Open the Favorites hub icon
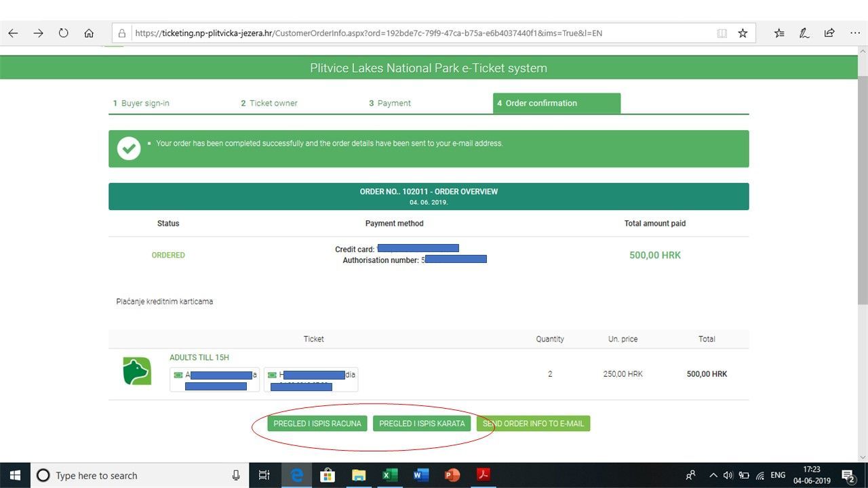The width and height of the screenshot is (868, 488). pyautogui.click(x=779, y=33)
